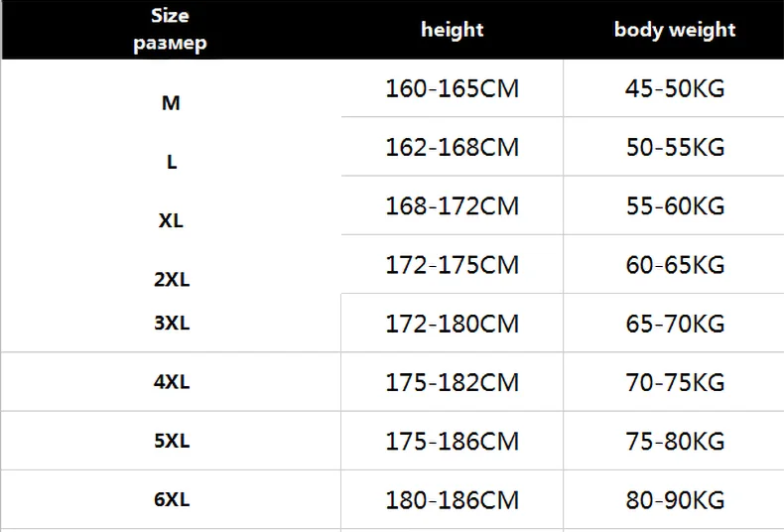Click the 172-175CM height cell
Viewport: 784px width, 532px height.
452,265
